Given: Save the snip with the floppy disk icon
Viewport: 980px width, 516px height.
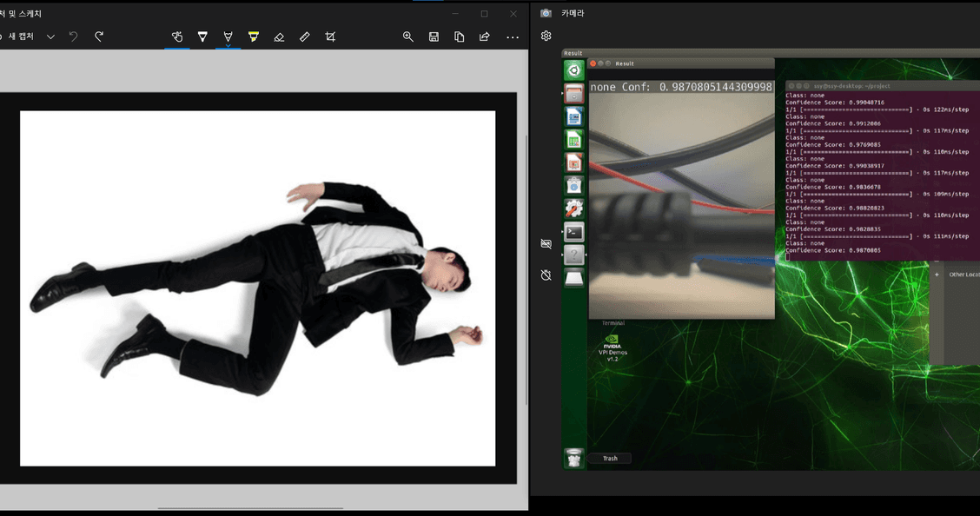Looking at the screenshot, I should pyautogui.click(x=434, y=36).
